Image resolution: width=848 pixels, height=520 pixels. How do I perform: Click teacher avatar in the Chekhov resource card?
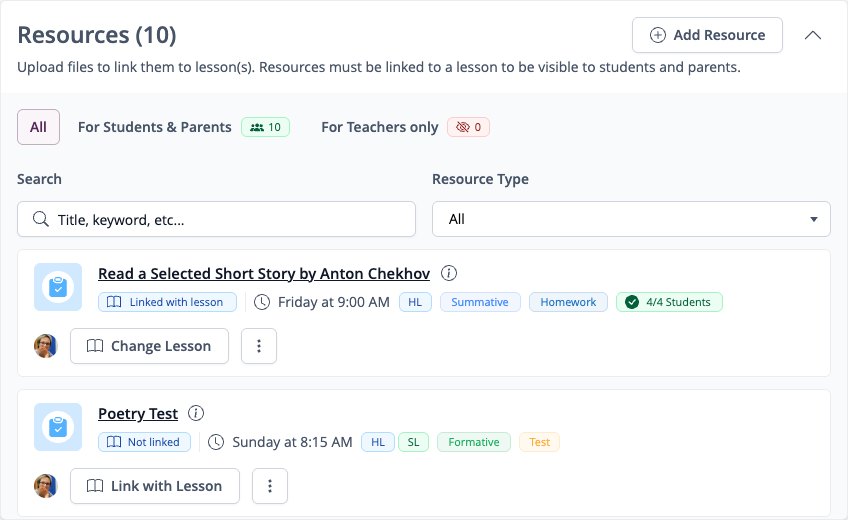(x=45, y=346)
